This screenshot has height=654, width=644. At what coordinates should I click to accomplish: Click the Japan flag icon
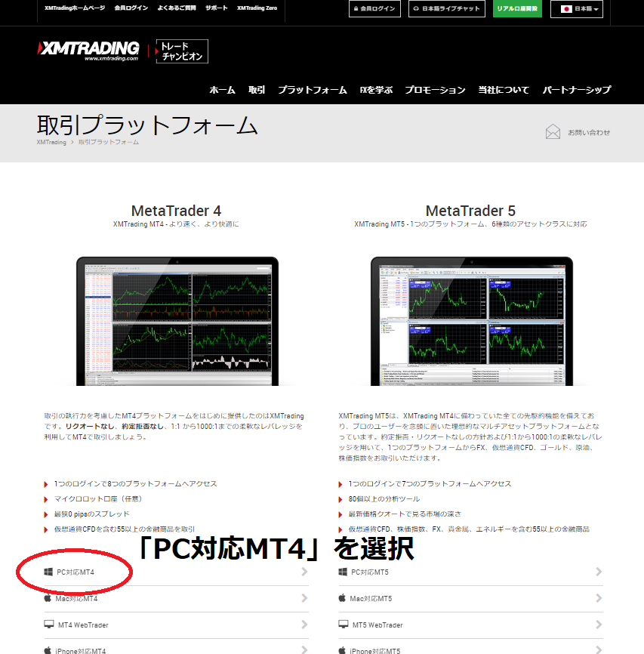[x=566, y=9]
